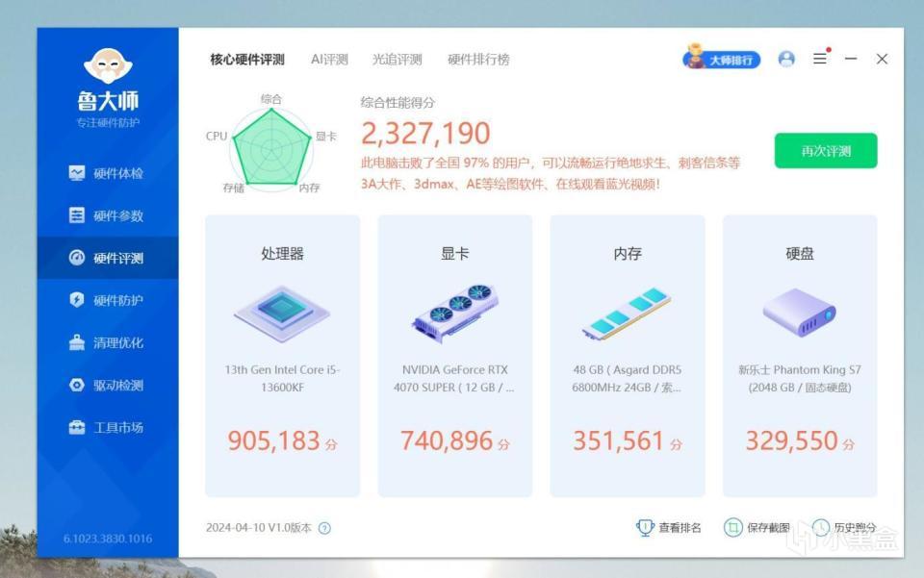Click the green 再次评测 button
The height and width of the screenshot is (578, 924).
pyautogui.click(x=826, y=151)
